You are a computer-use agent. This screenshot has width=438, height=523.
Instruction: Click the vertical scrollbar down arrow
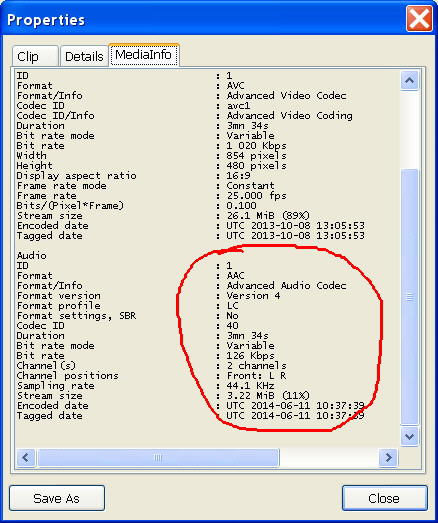coord(409,436)
